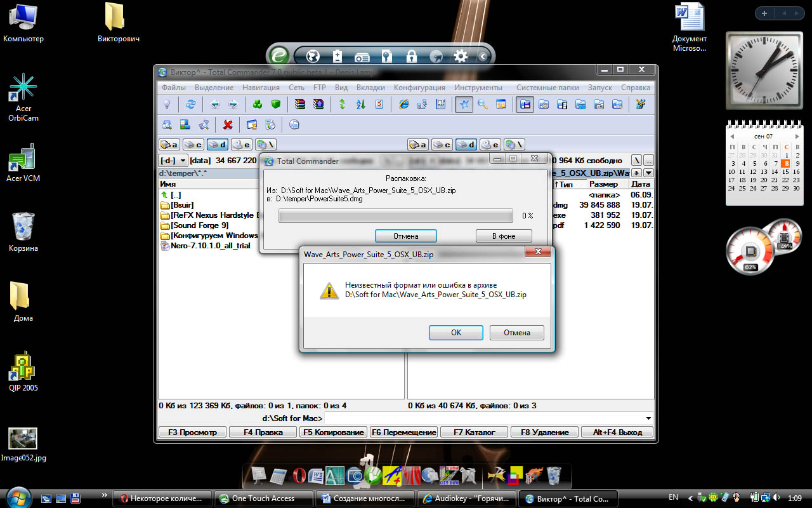Open the Инструменты menu
This screenshot has width=812, height=508.
(x=478, y=88)
